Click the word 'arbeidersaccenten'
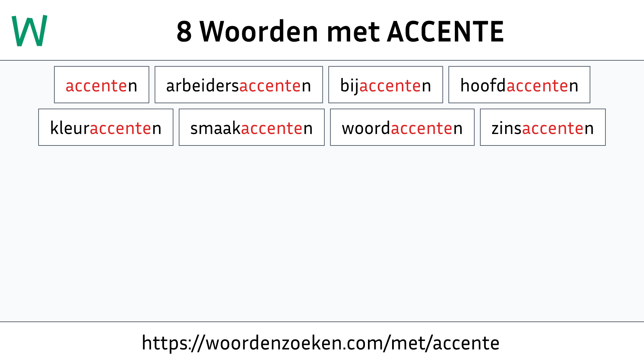This screenshot has height=362, width=644. (238, 85)
